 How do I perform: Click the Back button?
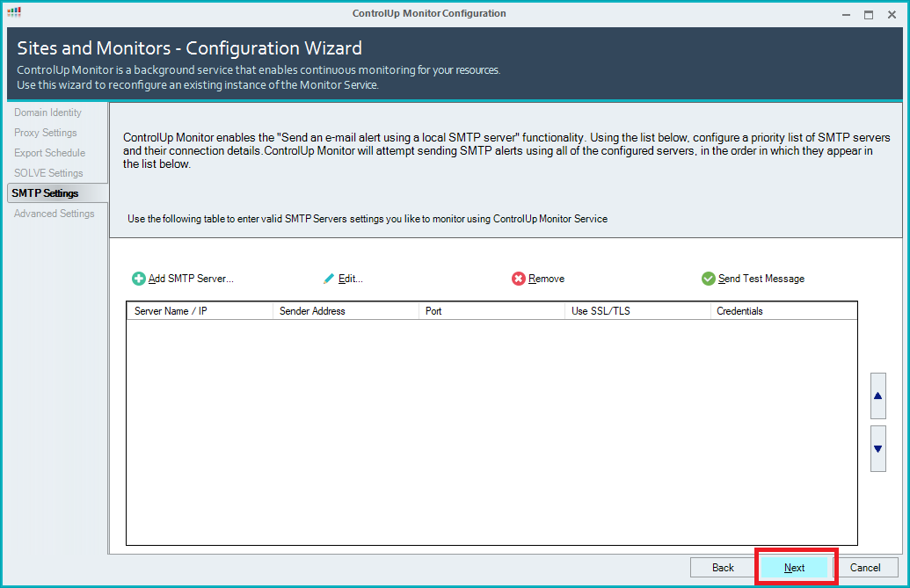(x=723, y=568)
